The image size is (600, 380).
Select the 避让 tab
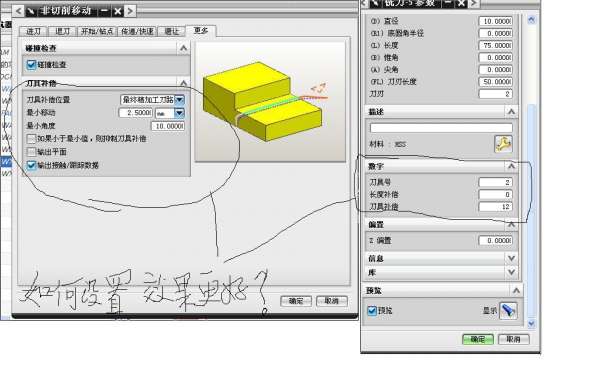[171, 31]
